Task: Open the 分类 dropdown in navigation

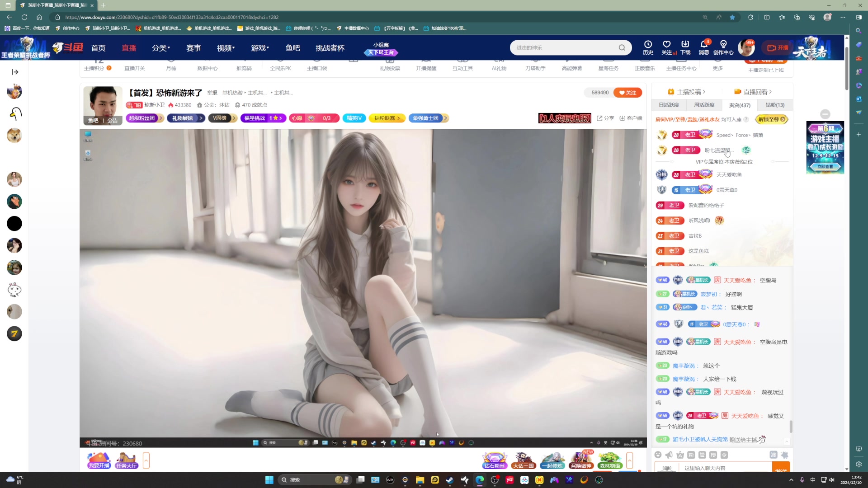Action: point(161,48)
